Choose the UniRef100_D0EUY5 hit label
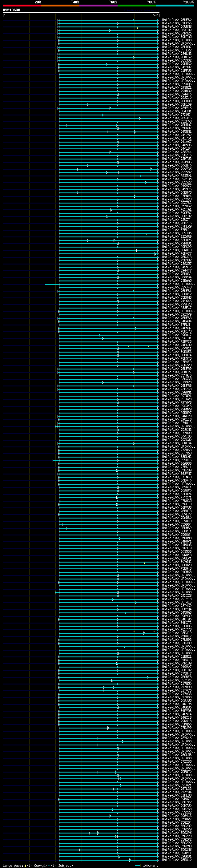Viewport: 197px width, 868px height. coord(177,192)
